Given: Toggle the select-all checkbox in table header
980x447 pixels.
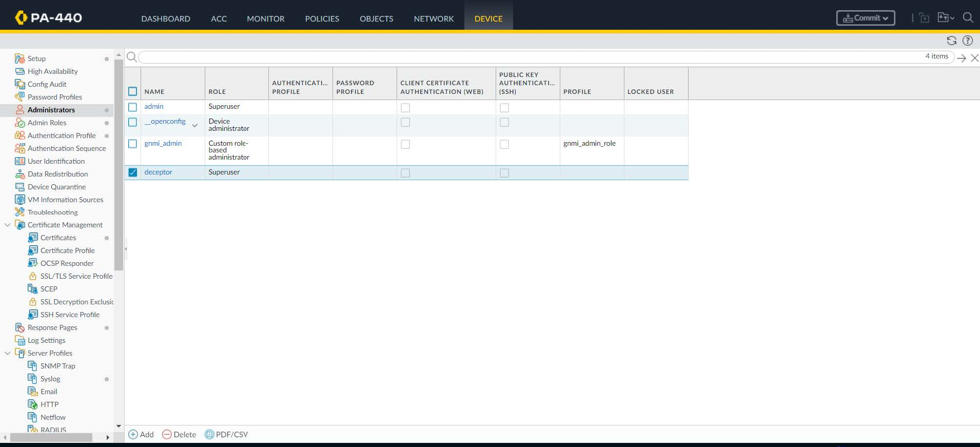Looking at the screenshot, I should coord(133,91).
